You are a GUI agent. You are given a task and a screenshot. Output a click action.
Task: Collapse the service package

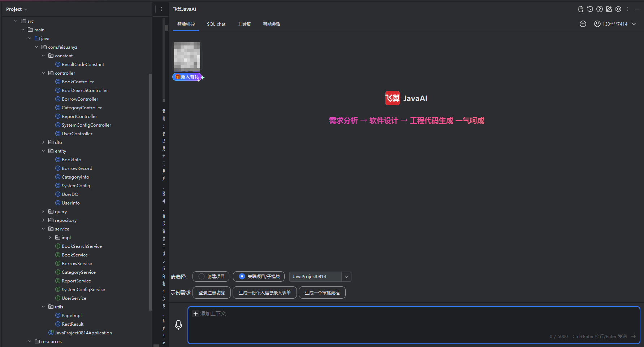(43, 229)
